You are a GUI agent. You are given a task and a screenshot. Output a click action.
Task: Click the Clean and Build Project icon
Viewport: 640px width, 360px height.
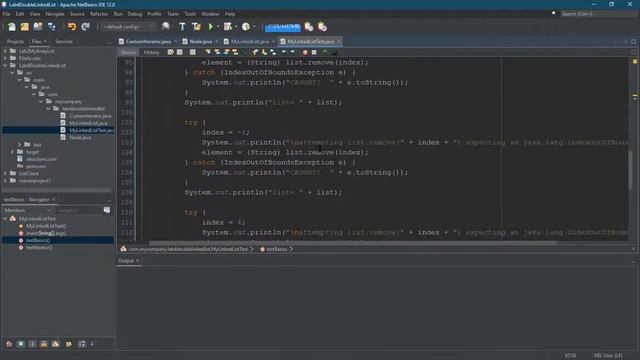pyautogui.click(x=196, y=27)
